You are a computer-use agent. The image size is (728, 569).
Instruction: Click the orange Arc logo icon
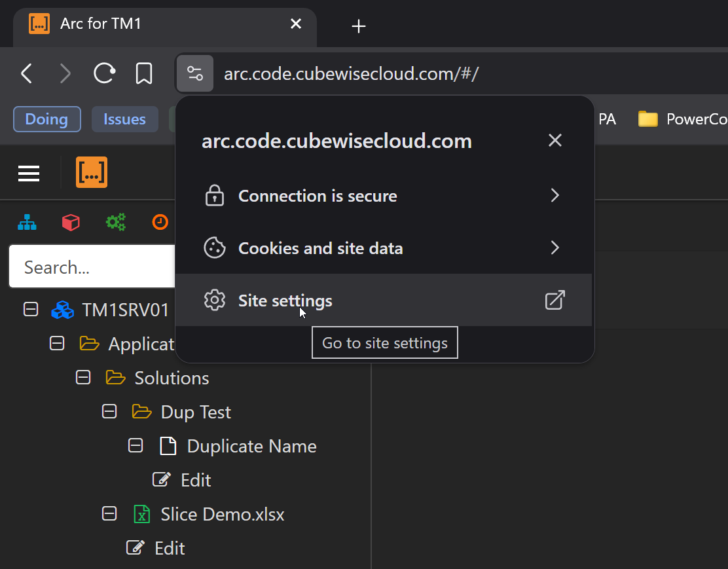pyautogui.click(x=92, y=173)
